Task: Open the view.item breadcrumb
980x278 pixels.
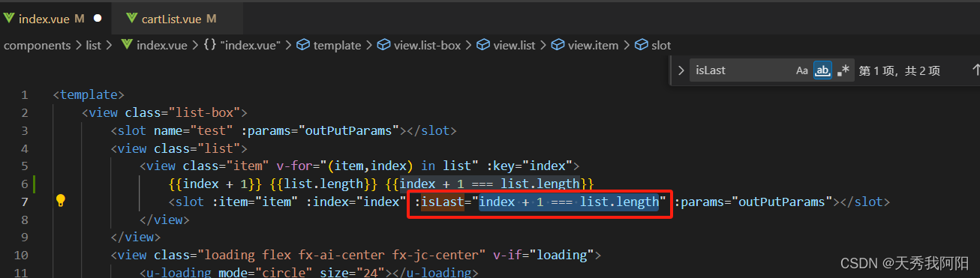Action: 593,45
